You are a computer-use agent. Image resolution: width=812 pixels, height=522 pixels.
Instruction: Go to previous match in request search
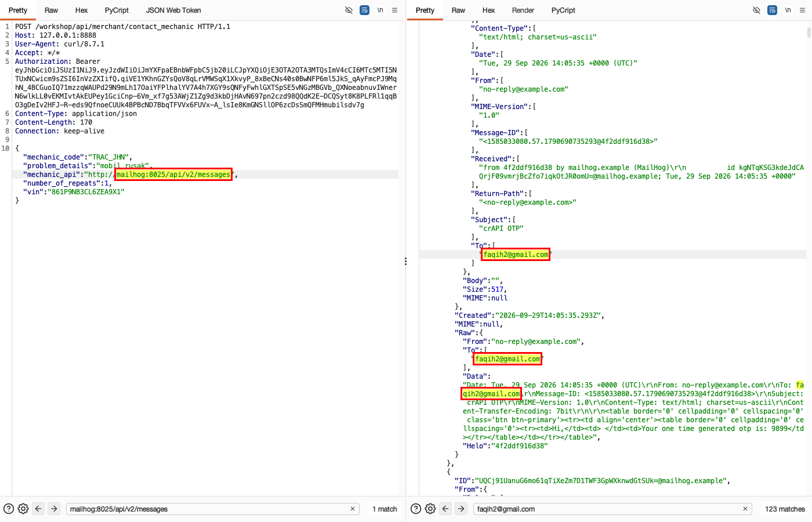[38, 509]
